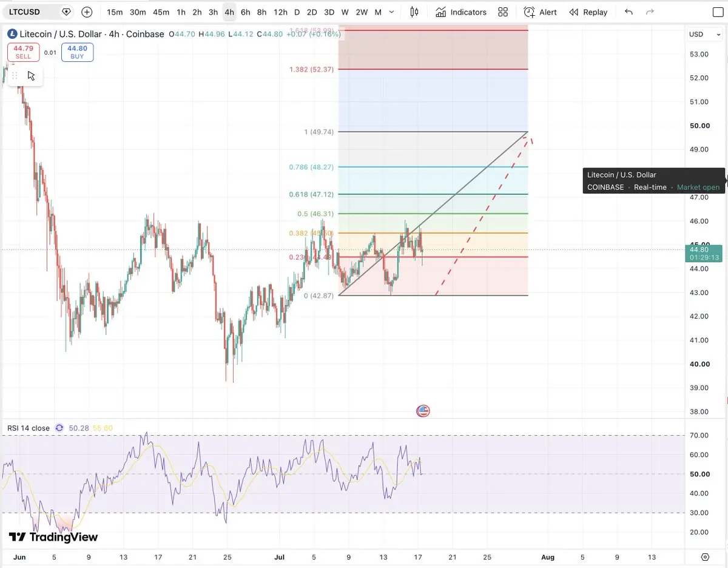The image size is (728, 568).
Task: Select the 1.382 (52.37) Fibonacci red level line
Action: coord(433,69)
